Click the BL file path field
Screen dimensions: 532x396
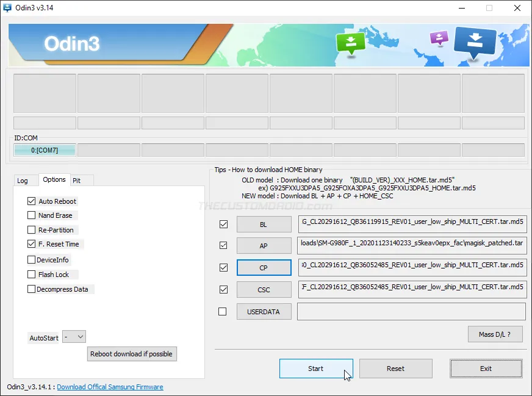412,224
